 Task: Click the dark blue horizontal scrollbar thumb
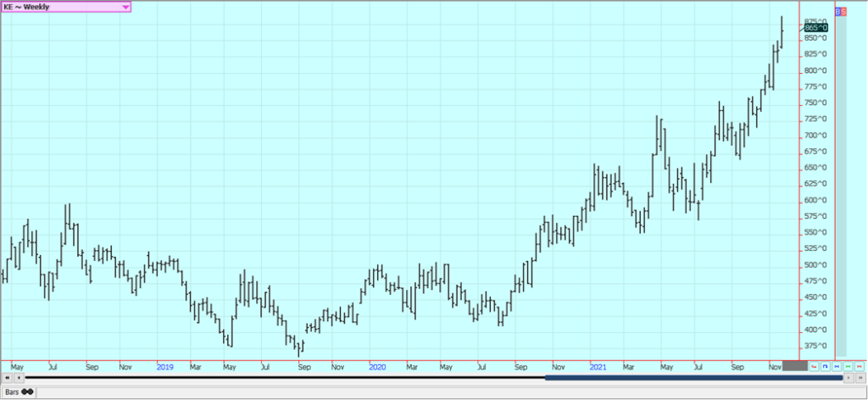pos(693,378)
